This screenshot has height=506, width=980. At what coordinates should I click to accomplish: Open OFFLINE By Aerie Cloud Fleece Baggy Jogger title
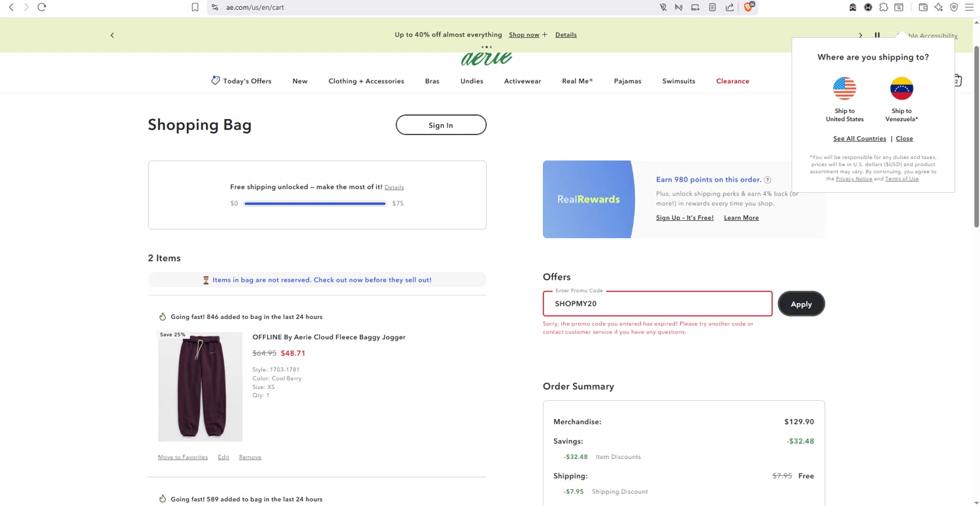click(x=329, y=337)
